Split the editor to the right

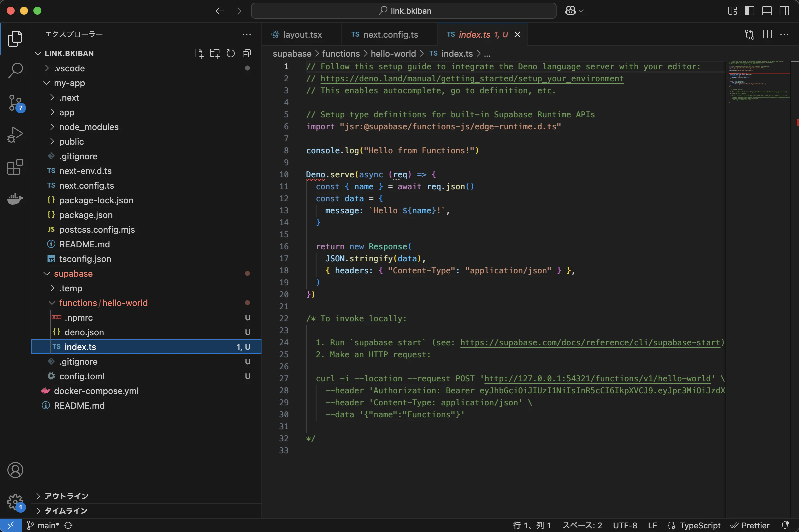click(767, 34)
